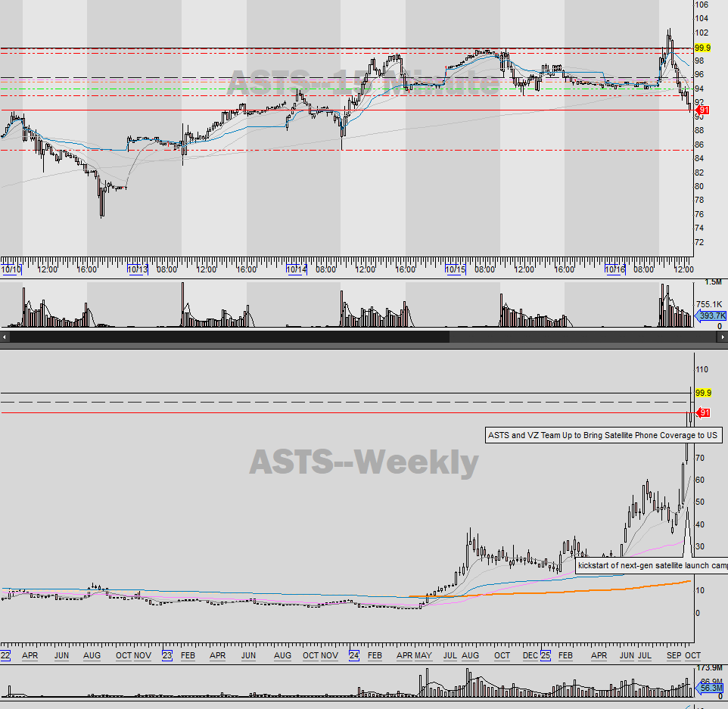This screenshot has height=709, width=728.
Task: Click the 40 price level on weekly axis
Action: (x=700, y=524)
